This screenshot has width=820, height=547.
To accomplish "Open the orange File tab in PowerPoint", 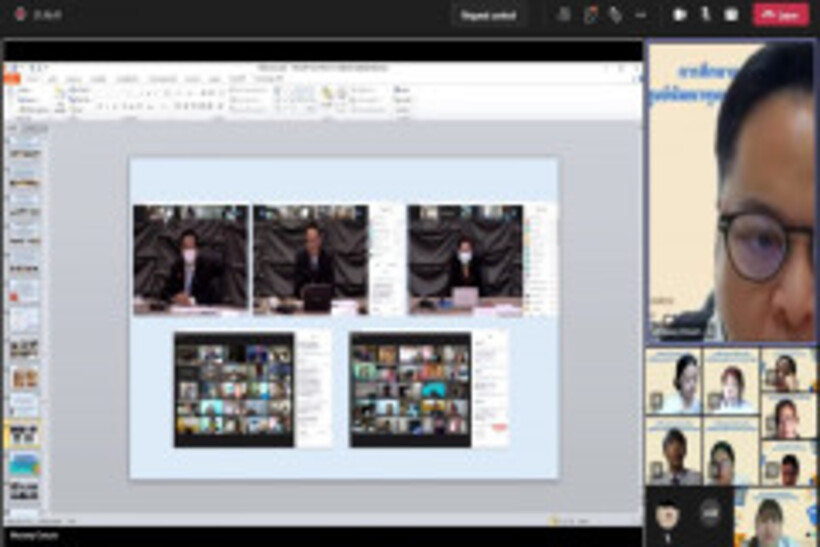I will click(x=12, y=79).
